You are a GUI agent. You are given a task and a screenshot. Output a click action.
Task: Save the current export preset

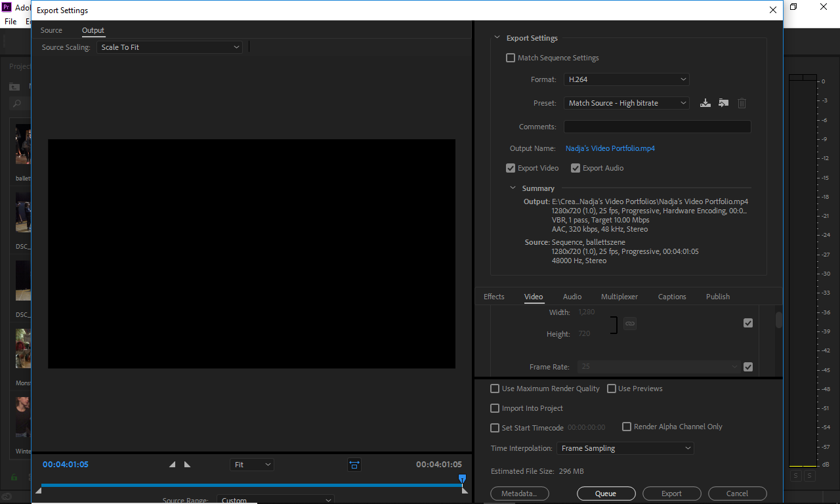coord(705,103)
